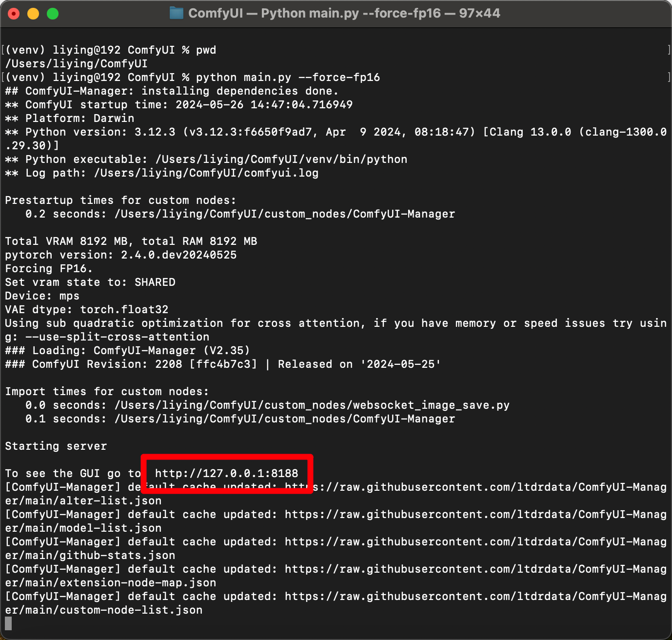This screenshot has width=672, height=640.
Task: Click the folder icon in the title bar
Action: (x=176, y=13)
